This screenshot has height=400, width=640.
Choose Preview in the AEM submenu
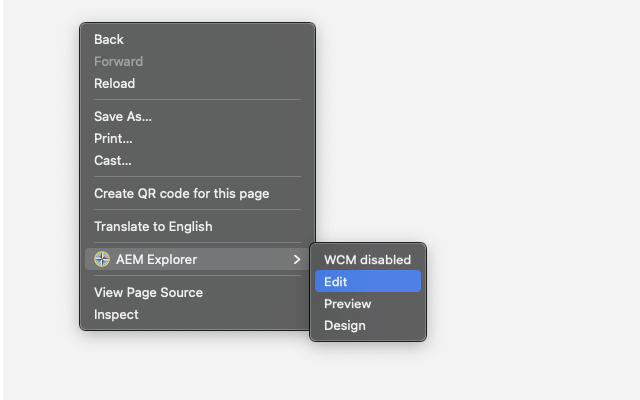tap(368, 304)
